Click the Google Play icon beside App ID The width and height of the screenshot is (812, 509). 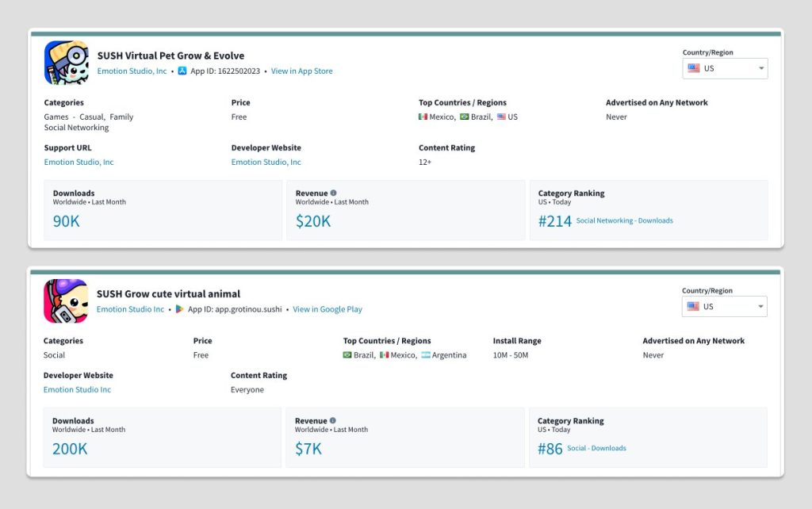coord(180,309)
